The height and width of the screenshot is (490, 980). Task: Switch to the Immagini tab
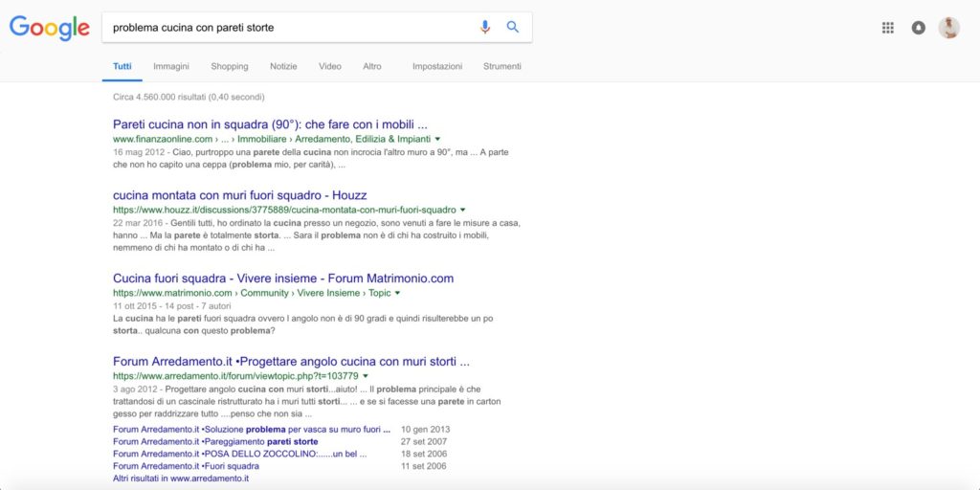pos(171,66)
